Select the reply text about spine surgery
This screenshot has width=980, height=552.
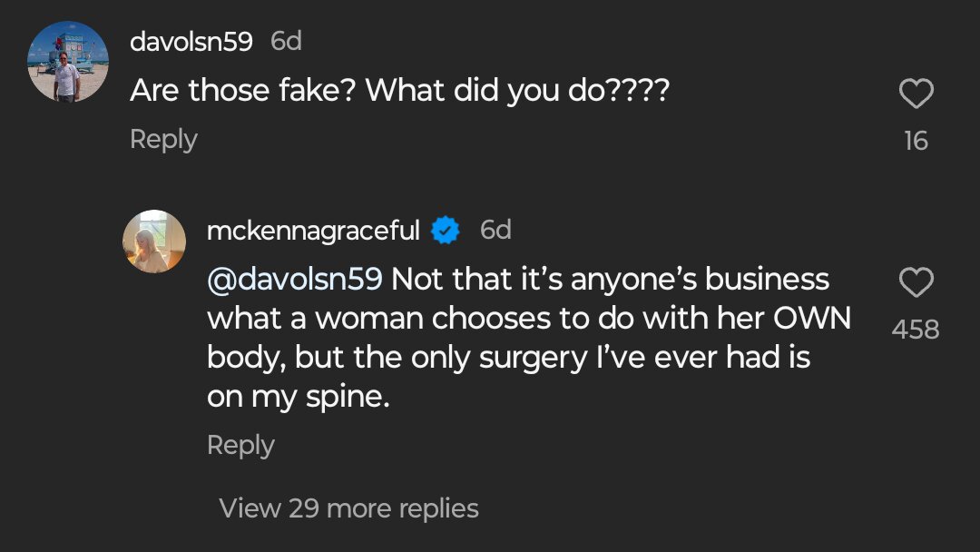[529, 338]
